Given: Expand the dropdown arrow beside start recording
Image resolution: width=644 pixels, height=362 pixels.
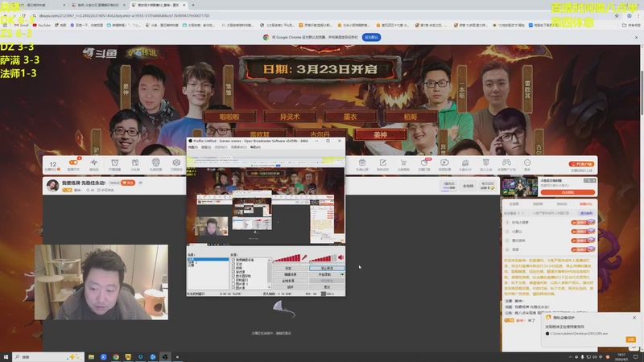Looking at the screenshot, I should (343, 274).
